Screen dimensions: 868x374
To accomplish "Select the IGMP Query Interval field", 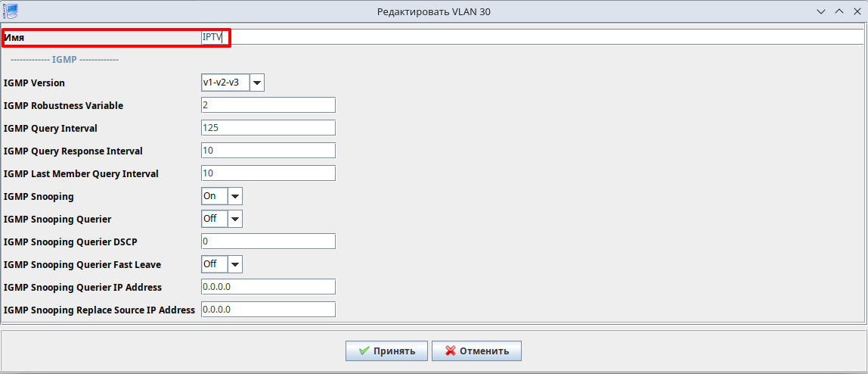I will click(268, 128).
